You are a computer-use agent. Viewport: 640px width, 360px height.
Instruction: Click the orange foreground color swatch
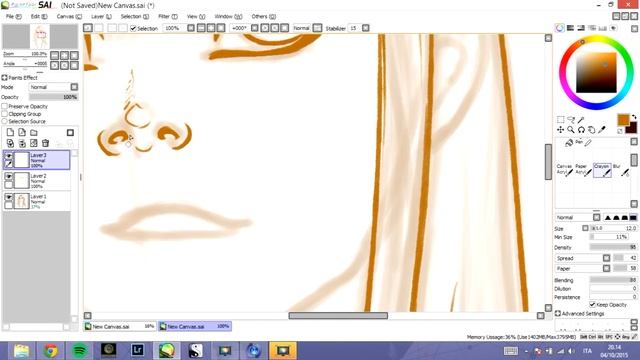pyautogui.click(x=623, y=120)
